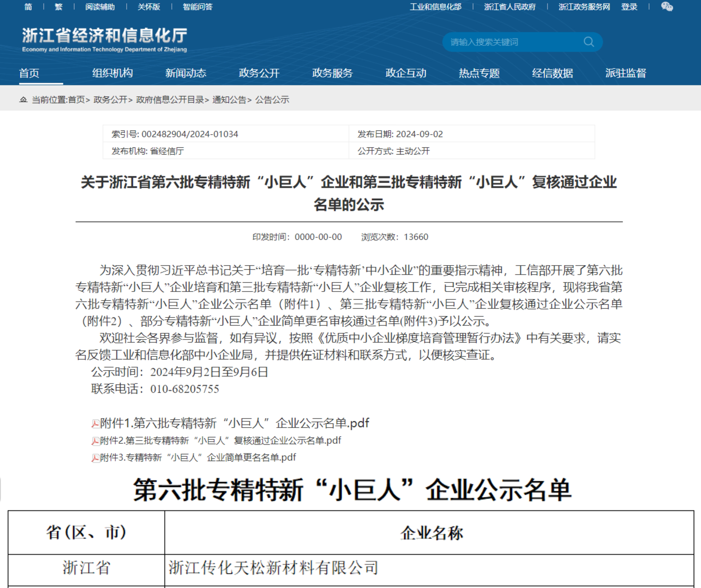Open 智能问答 in top bar
The image size is (701, 588).
point(198,7)
